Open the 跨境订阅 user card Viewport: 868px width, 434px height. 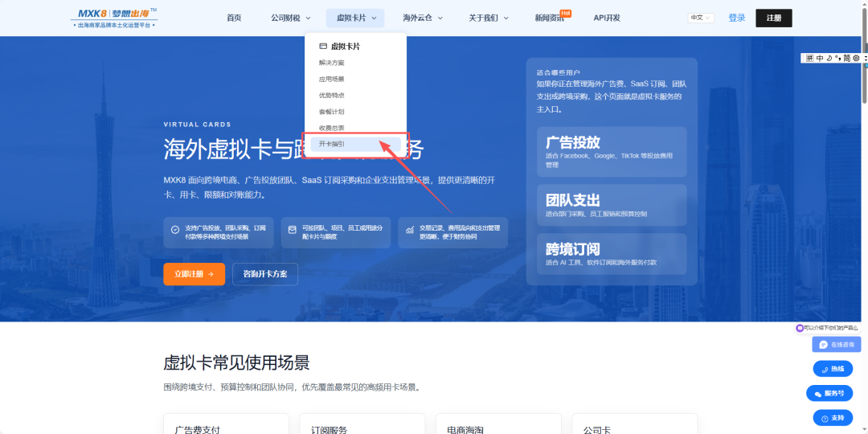(612, 254)
